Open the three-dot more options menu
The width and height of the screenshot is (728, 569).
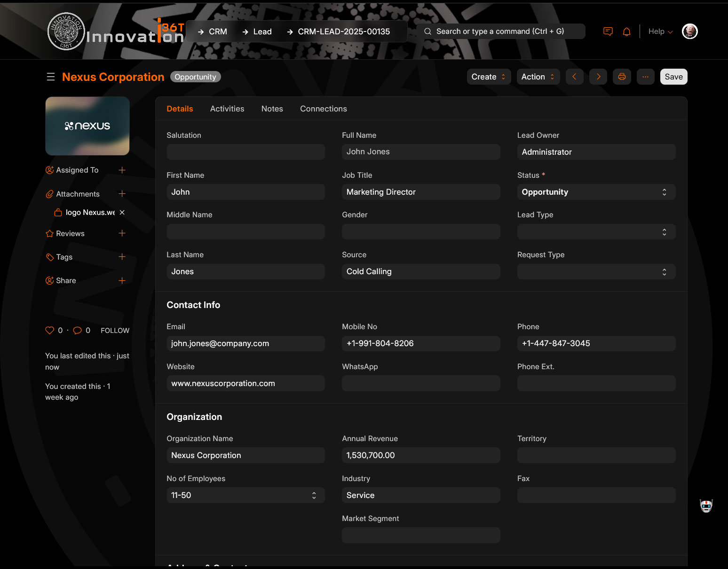point(645,77)
